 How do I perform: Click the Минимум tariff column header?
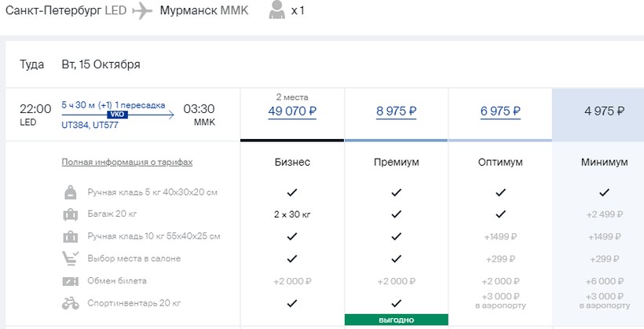point(604,163)
